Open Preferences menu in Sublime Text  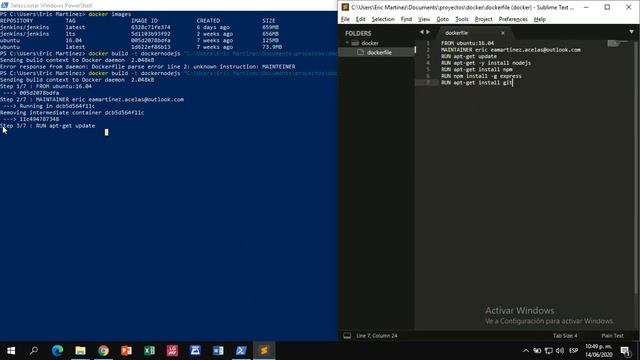click(x=513, y=19)
